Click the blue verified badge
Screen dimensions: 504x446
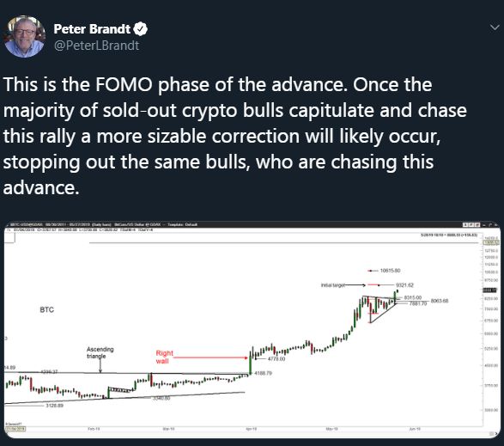[141, 29]
